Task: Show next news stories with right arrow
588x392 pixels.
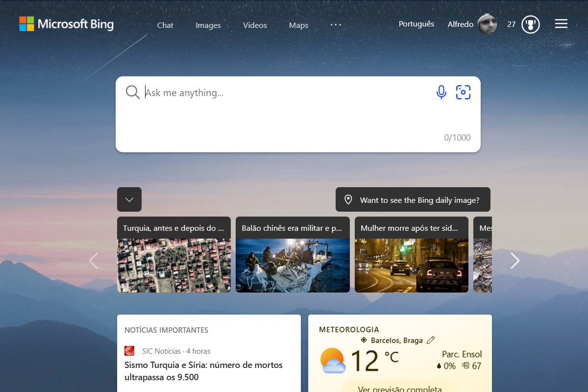Action: (x=514, y=261)
